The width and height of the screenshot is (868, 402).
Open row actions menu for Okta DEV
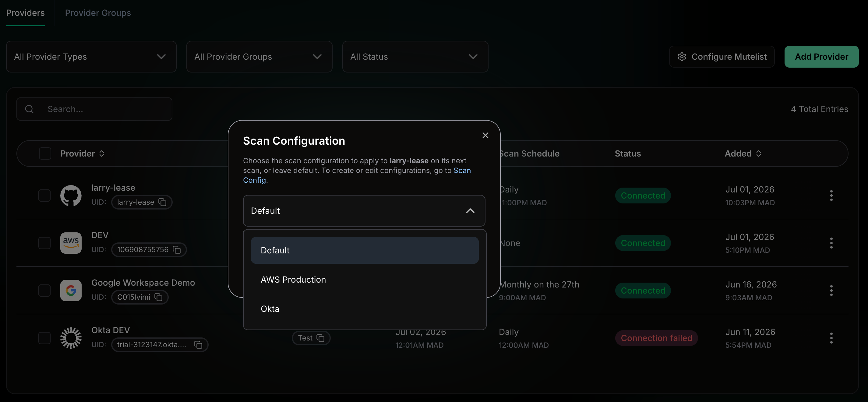click(x=831, y=338)
